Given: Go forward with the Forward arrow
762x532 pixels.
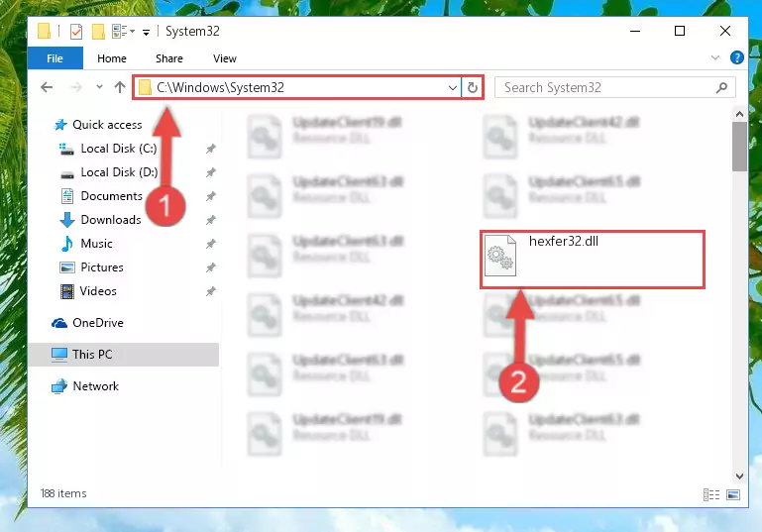Looking at the screenshot, I should [x=76, y=87].
